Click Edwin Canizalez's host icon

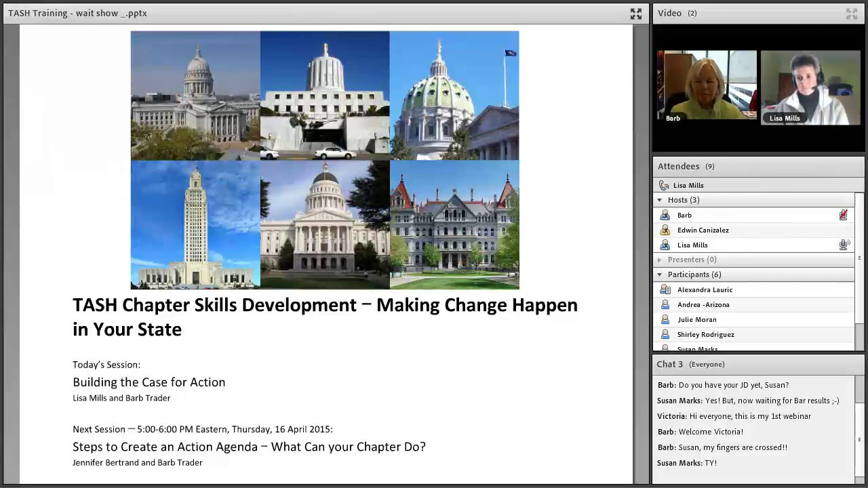coord(665,230)
